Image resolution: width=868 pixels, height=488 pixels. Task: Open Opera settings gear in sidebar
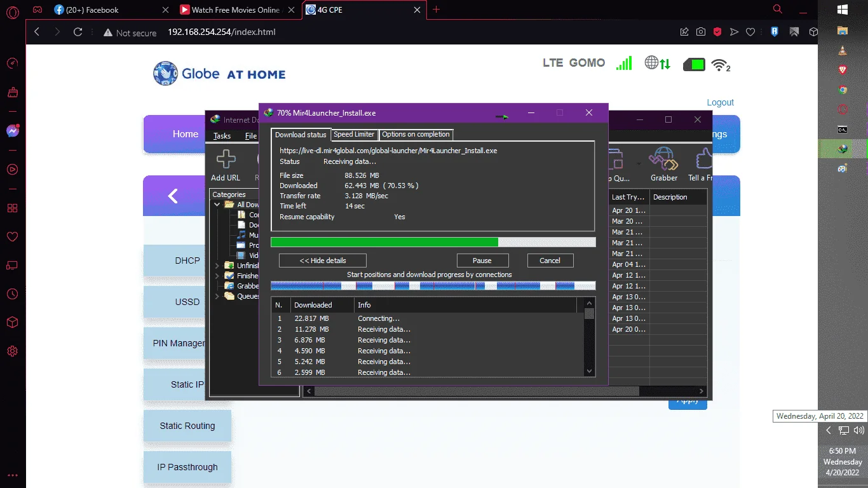(x=12, y=351)
